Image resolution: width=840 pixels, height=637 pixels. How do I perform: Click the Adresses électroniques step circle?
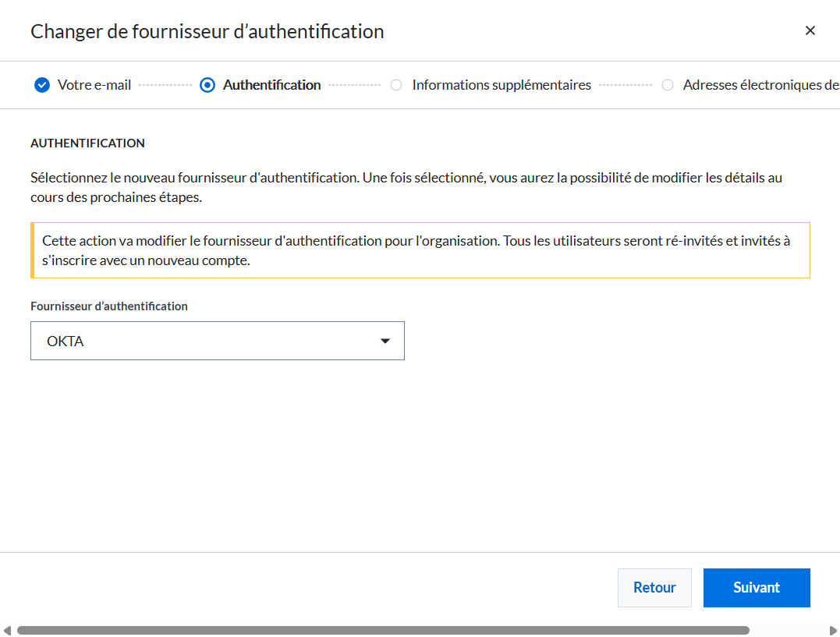tap(668, 85)
